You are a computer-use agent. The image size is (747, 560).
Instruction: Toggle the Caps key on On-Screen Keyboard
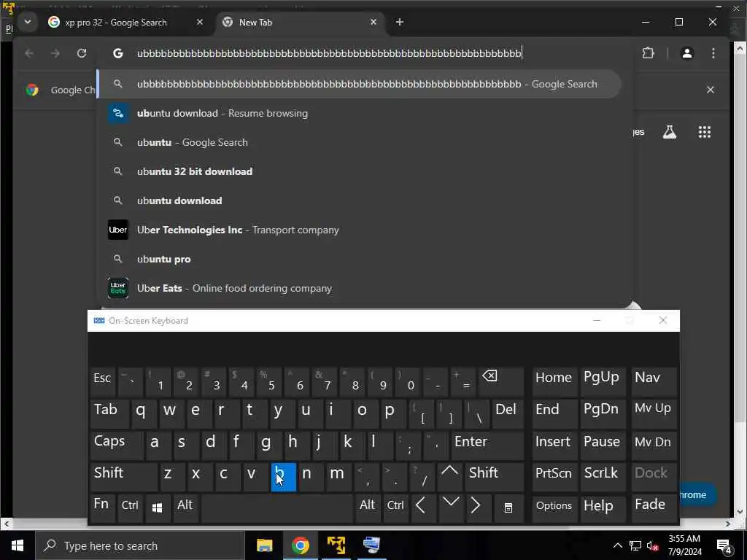click(x=116, y=445)
